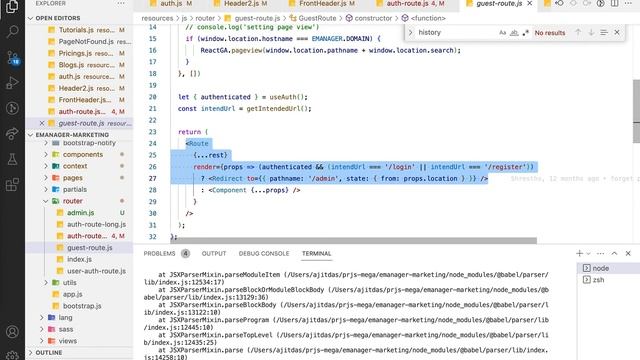
Task: Open the Search view in activity bar
Action: coord(12,31)
